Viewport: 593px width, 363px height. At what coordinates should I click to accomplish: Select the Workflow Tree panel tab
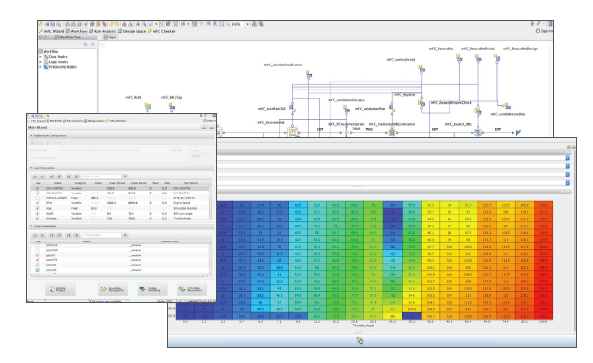coord(68,37)
